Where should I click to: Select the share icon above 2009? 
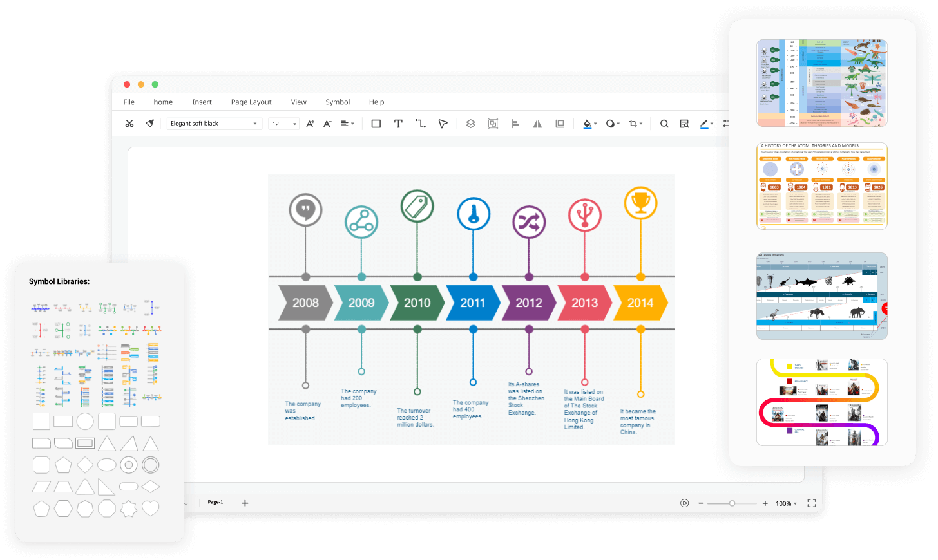(x=361, y=222)
